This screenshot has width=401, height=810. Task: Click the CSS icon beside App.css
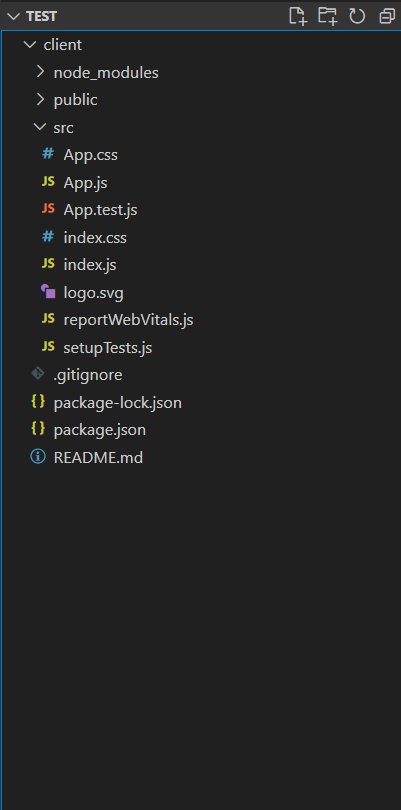tap(48, 154)
